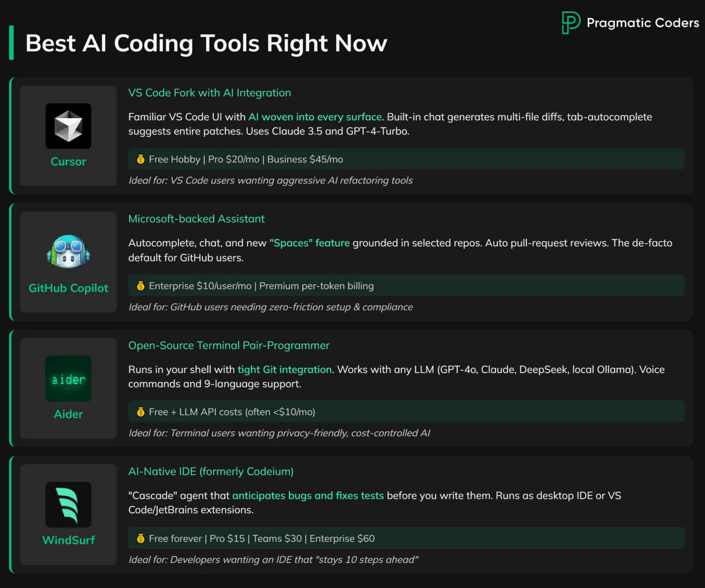This screenshot has width=705, height=588.
Task: Click the money bag icon in WindSurf pricing
Action: coord(140,538)
